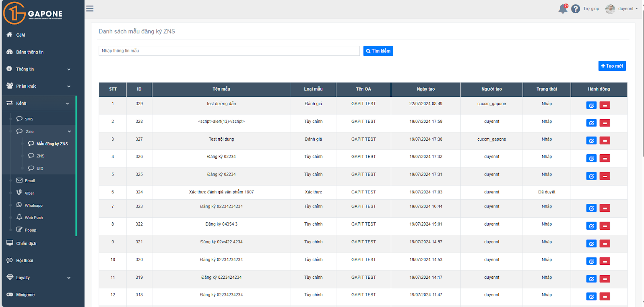The image size is (644, 307).
Task: Click the duyennt user avatar
Action: (610, 9)
